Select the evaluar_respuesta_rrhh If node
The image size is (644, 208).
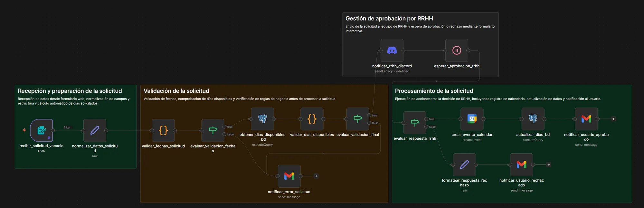click(415, 123)
